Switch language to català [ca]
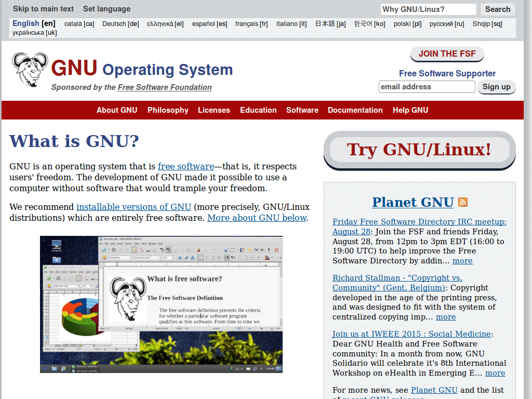The image size is (532, 399). click(x=79, y=24)
